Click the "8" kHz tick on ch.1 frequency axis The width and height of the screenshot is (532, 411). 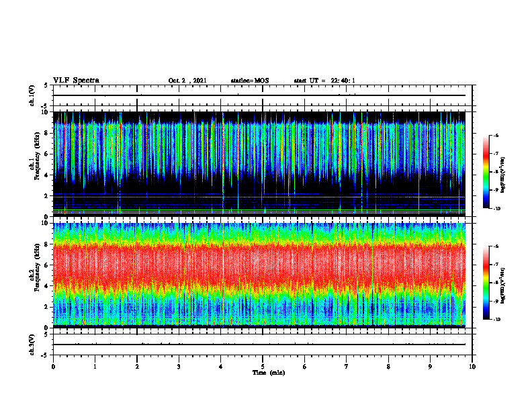(47, 133)
